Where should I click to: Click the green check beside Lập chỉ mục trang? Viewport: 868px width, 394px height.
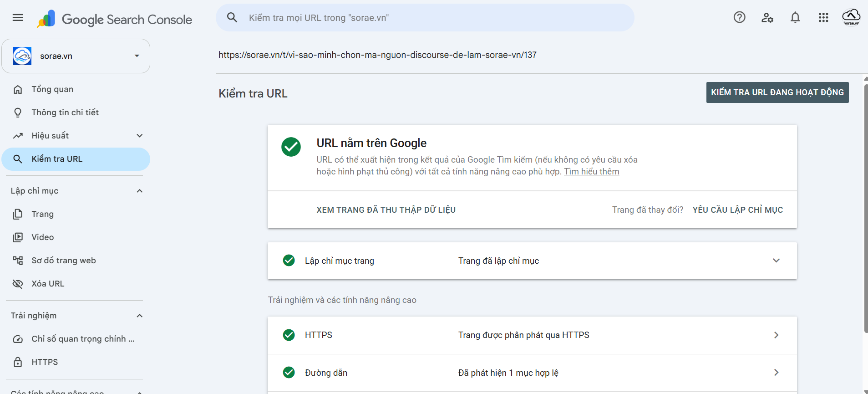pos(289,260)
